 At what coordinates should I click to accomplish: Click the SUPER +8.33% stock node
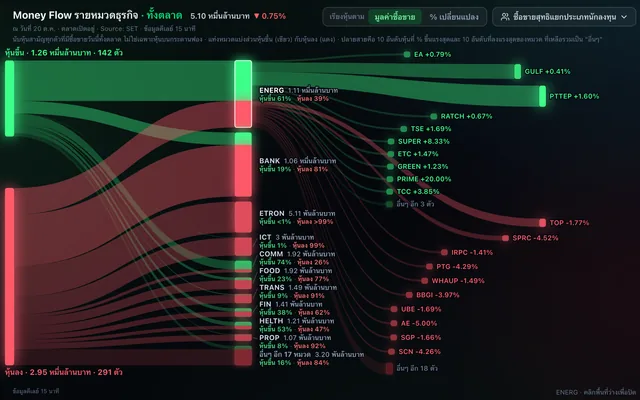[418, 142]
